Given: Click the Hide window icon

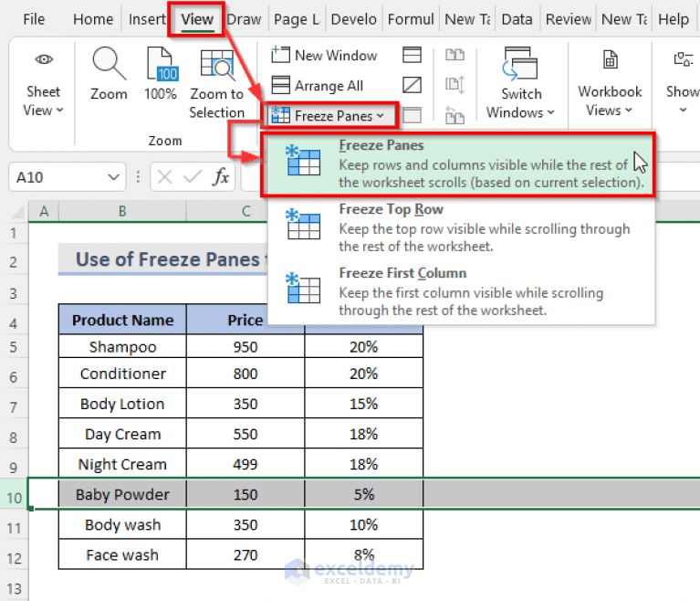Looking at the screenshot, I should click(412, 85).
